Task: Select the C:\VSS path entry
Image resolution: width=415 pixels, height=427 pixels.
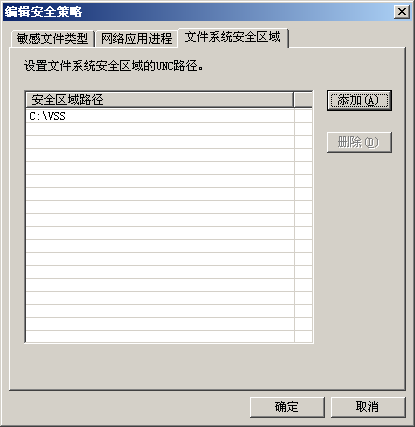Action: coord(160,116)
